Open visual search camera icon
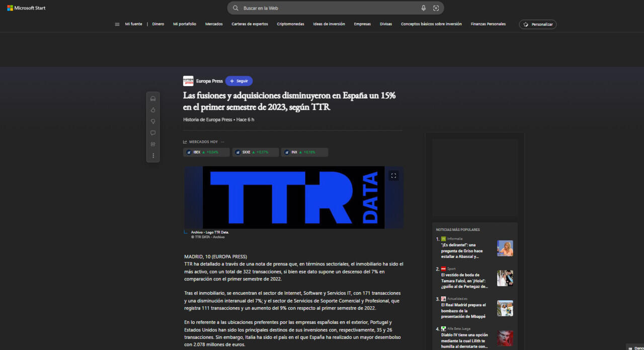This screenshot has height=350, width=644. tap(436, 8)
